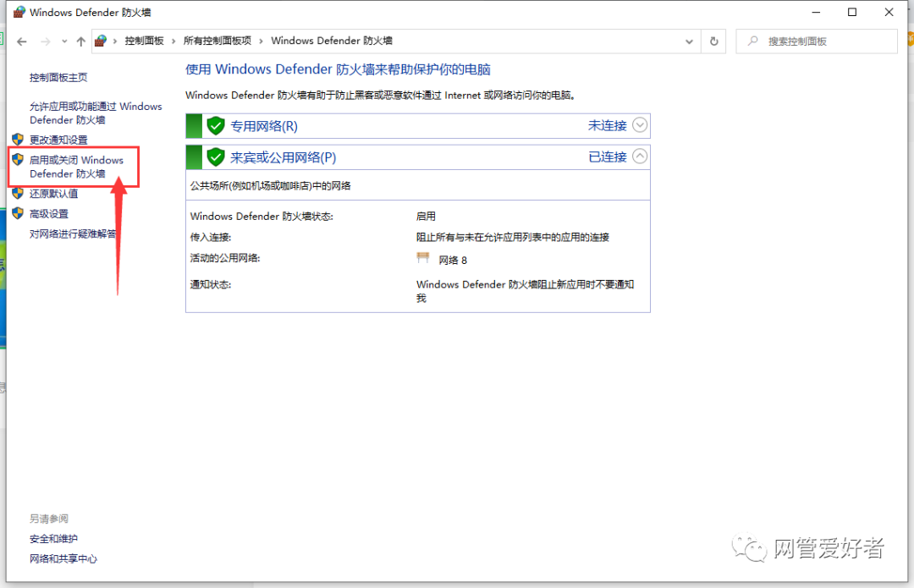Viewport: 914px width, 588px height.
Task: Click the Windows Defender firewall title bar icon
Action: pyautogui.click(x=19, y=12)
